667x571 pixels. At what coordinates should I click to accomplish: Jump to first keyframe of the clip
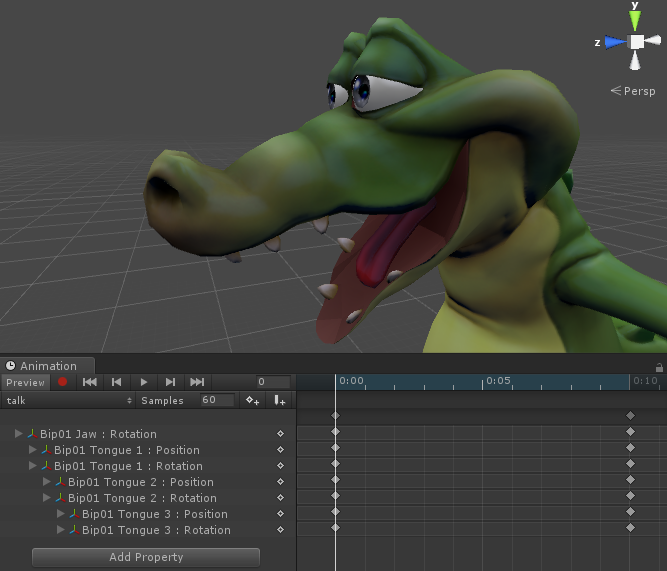90,382
